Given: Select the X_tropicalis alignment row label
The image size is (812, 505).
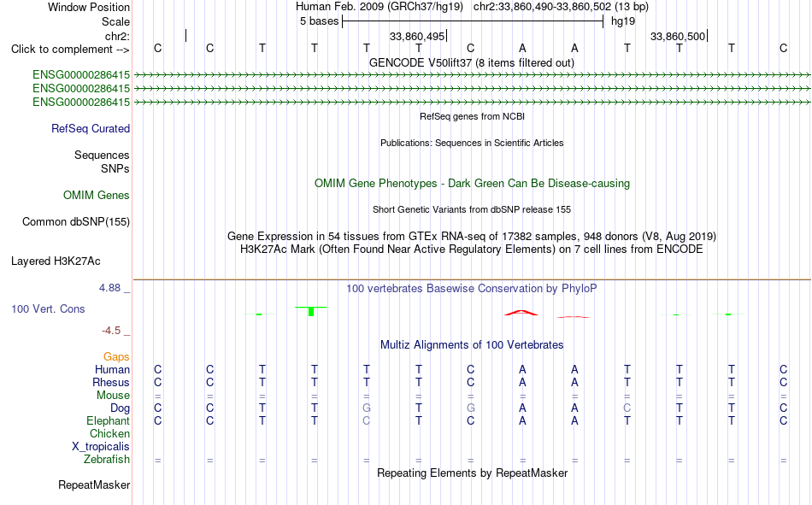Looking at the screenshot, I should pyautogui.click(x=101, y=447).
